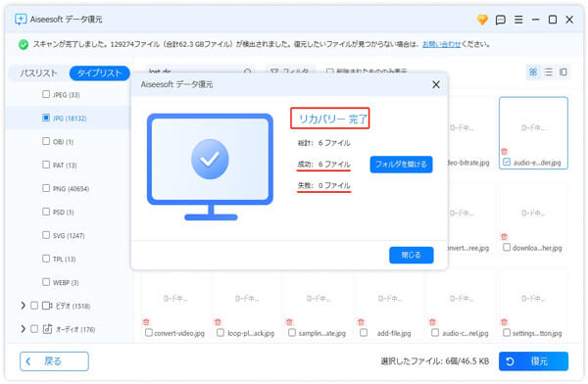The image size is (588, 384).
Task: Check the TPL (13) type
Action: (46, 259)
